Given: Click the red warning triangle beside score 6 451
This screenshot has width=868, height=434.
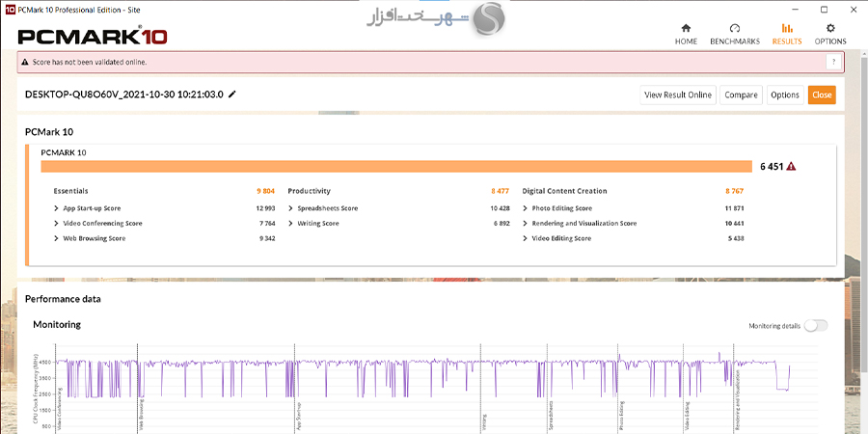Looking at the screenshot, I should [x=791, y=166].
